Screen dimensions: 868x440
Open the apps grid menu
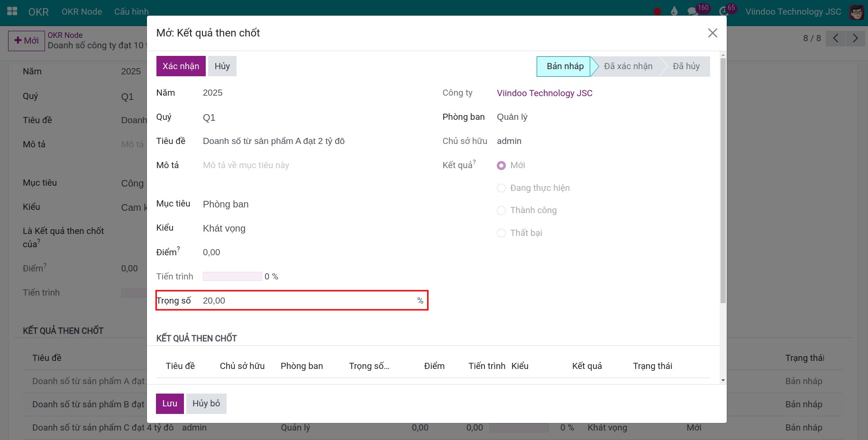tap(12, 11)
